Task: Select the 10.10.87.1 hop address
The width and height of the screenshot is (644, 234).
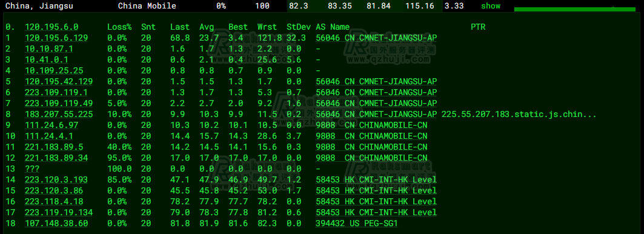Action: click(49, 48)
